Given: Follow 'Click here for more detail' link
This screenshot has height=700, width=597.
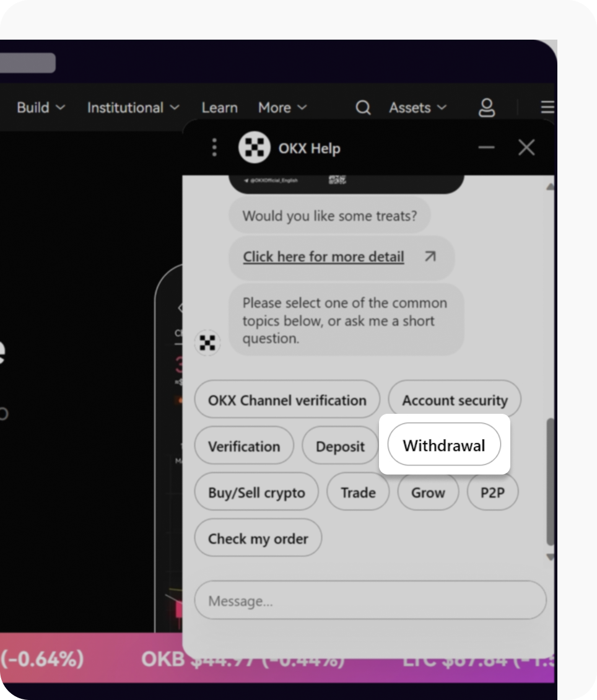Looking at the screenshot, I should click(x=323, y=256).
